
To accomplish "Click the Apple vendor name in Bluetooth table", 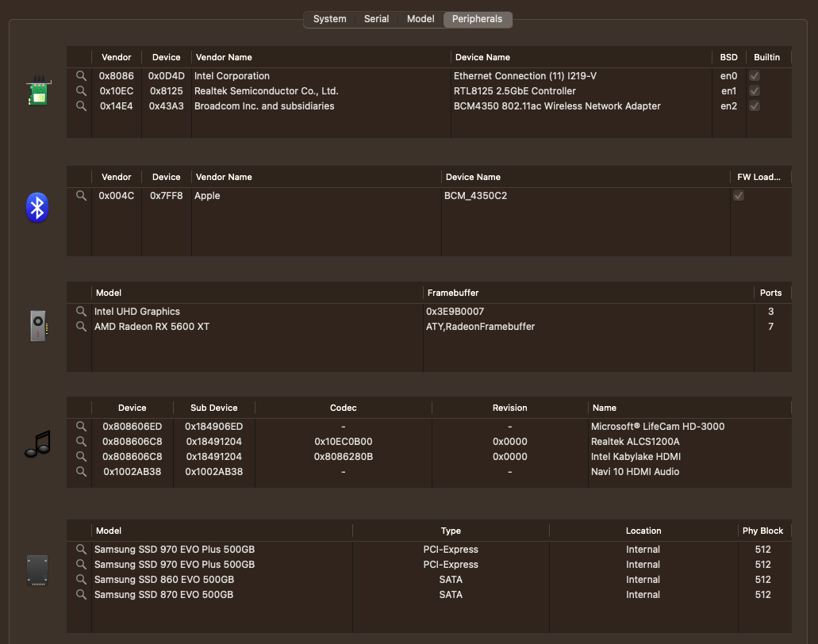I will pyautogui.click(x=207, y=196).
